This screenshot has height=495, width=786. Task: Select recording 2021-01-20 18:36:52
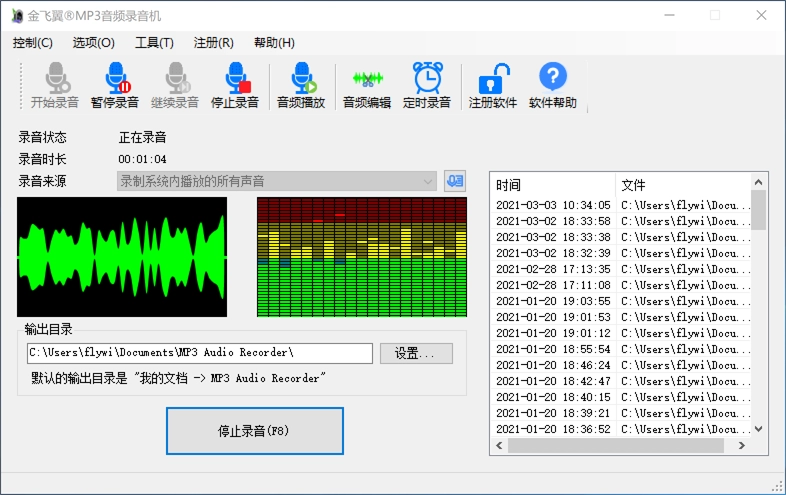[x=621, y=429]
